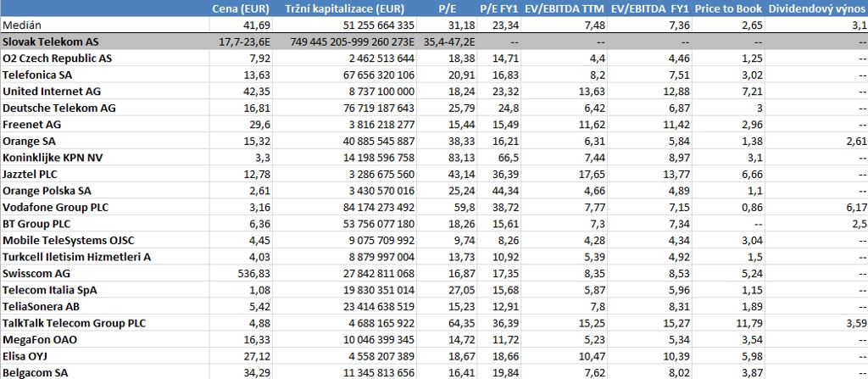Screen dimensions: 868x379
Task: Select the 'Dividendový výnos' header
Action: click(x=817, y=8)
